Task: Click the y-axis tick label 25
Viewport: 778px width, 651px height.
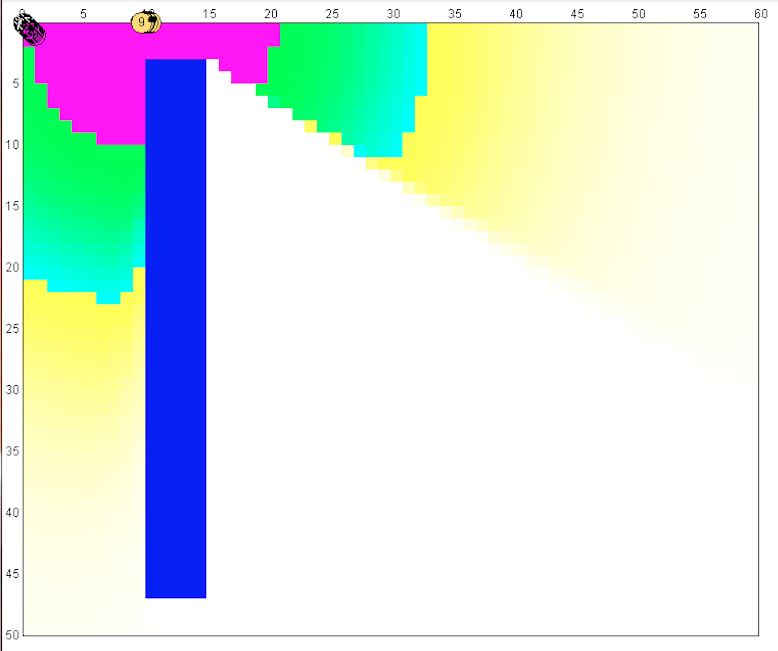Action: click(x=12, y=329)
